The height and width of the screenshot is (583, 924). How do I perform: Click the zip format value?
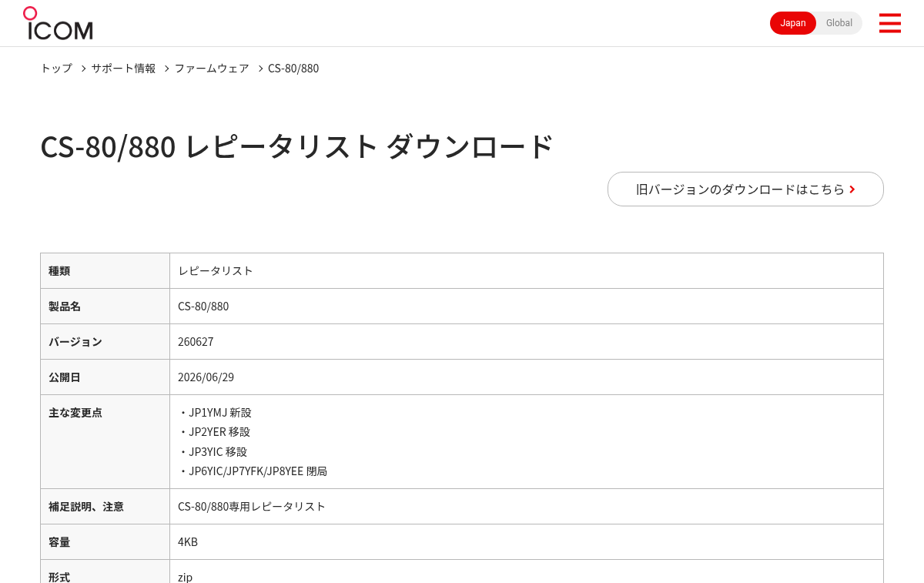pos(185,577)
